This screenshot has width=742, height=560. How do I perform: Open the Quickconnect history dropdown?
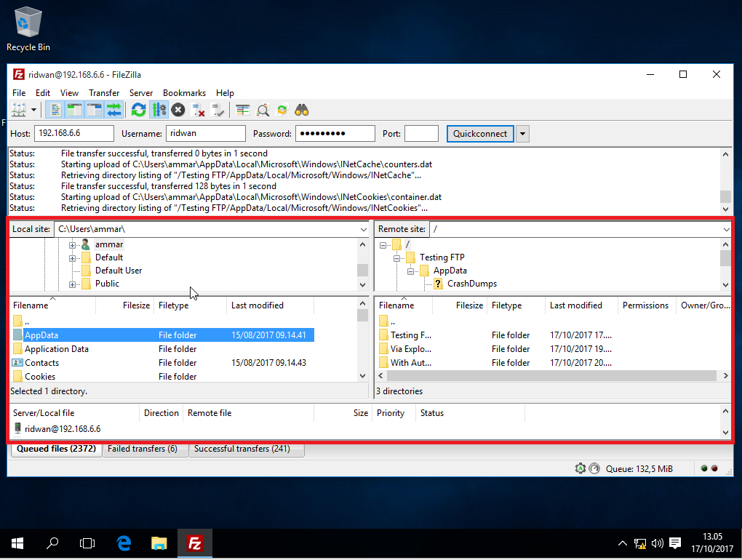[522, 133]
